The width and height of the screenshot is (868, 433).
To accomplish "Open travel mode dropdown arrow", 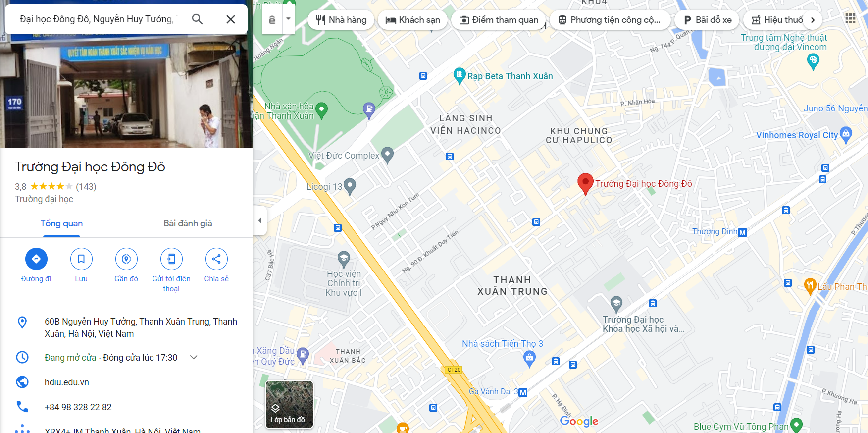I will [x=288, y=19].
